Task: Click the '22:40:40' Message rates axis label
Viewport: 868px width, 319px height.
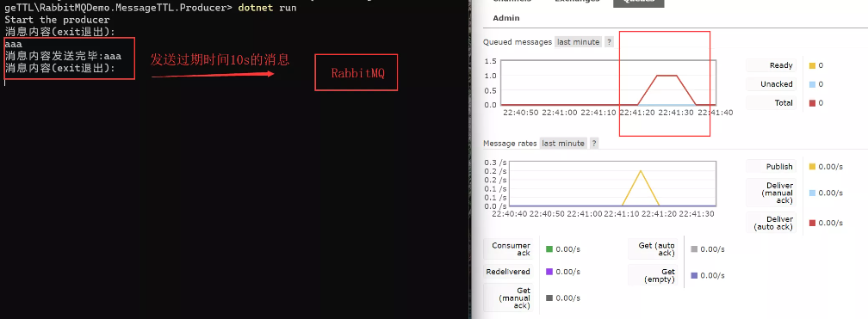Action: (509, 213)
